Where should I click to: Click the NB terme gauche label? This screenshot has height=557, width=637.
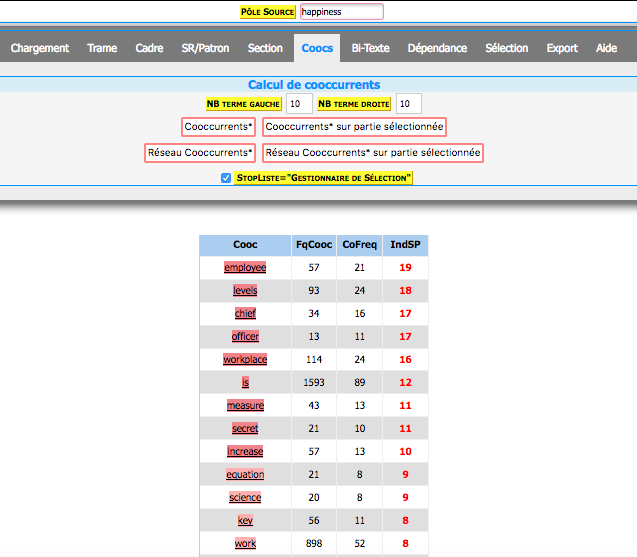(x=243, y=104)
